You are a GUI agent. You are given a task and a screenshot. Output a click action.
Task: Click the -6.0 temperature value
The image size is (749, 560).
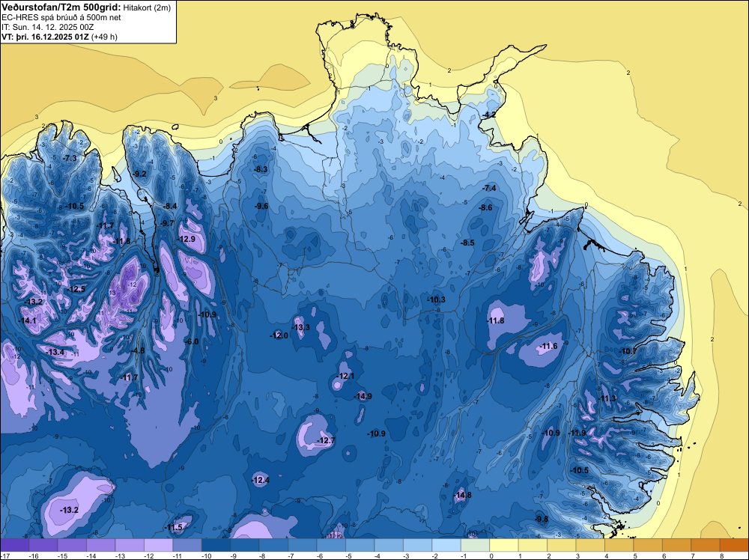click(x=192, y=341)
